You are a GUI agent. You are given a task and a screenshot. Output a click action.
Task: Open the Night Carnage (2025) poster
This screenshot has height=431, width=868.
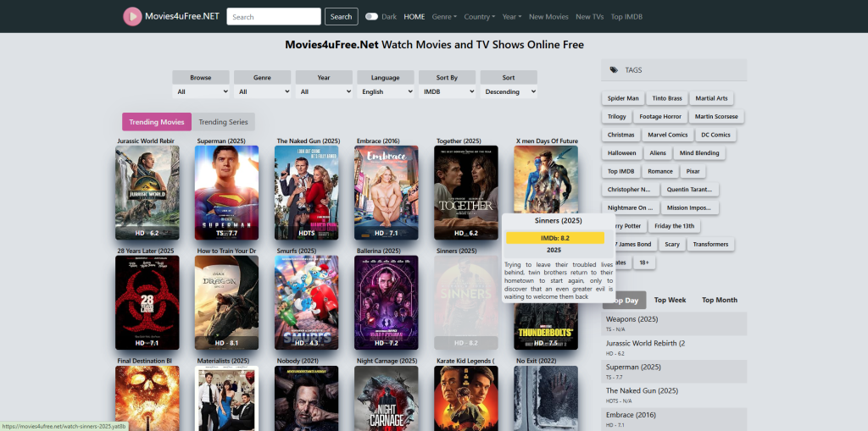pos(387,398)
